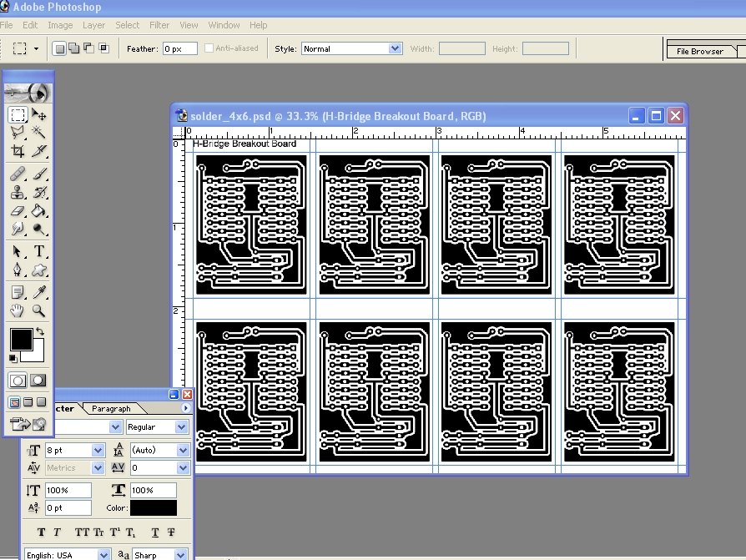Select the Custom Shape tool
Screen dimensions: 746x560
click(x=39, y=270)
